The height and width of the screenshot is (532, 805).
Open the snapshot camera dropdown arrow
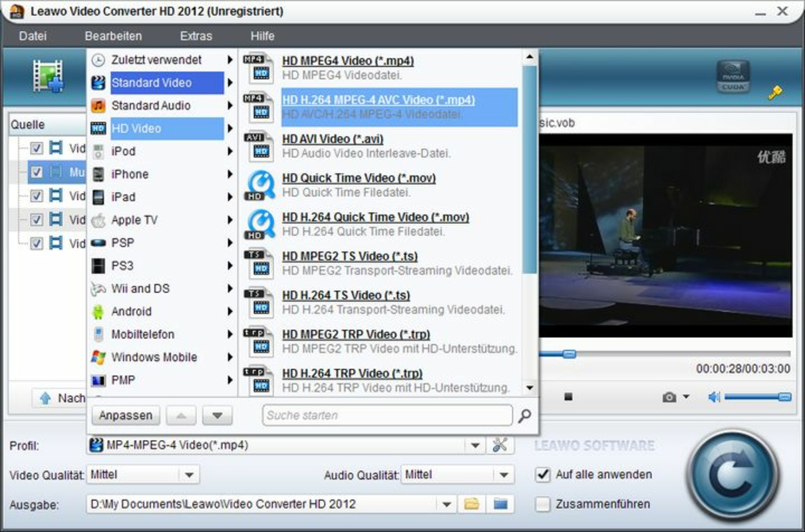tap(686, 397)
